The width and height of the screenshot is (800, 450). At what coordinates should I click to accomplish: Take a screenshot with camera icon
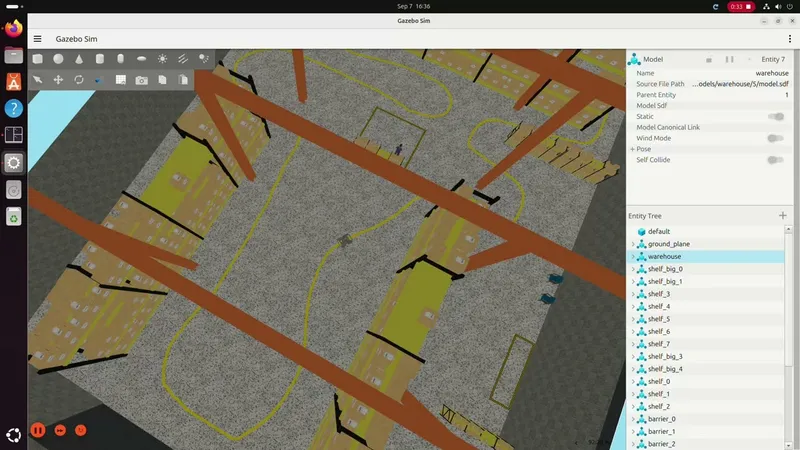[141, 80]
